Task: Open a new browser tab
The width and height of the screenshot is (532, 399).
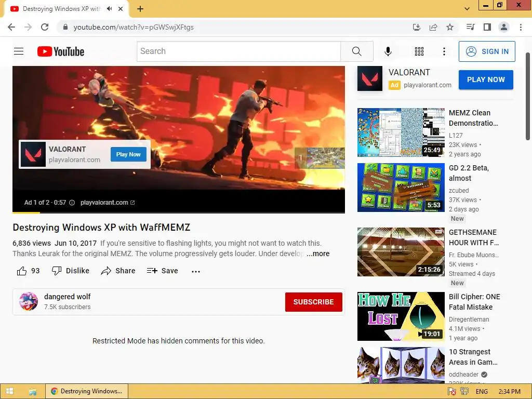Action: click(140, 9)
